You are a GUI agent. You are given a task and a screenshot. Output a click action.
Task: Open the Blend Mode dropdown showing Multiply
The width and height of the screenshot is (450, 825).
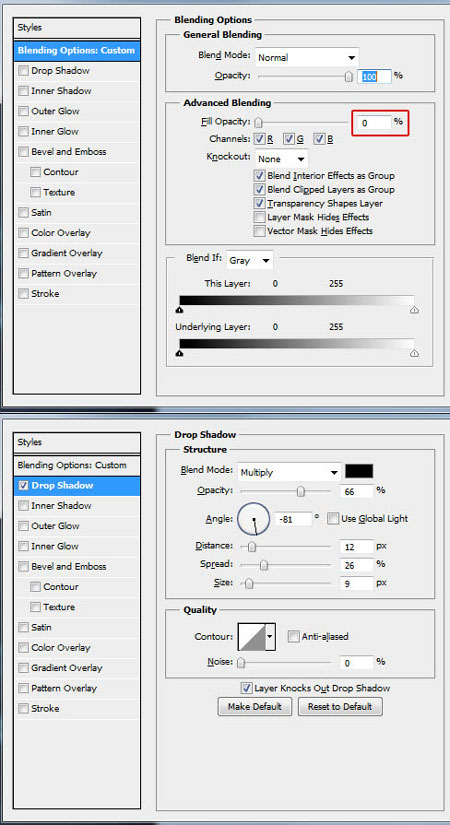click(289, 472)
